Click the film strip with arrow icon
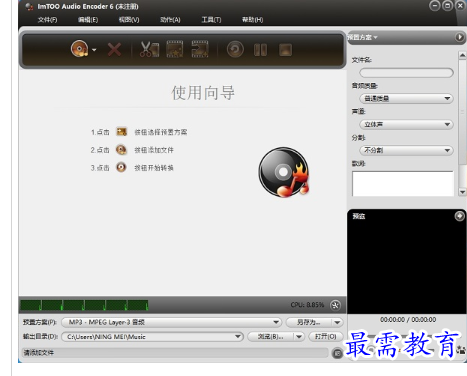467x376 pixels. [200, 50]
